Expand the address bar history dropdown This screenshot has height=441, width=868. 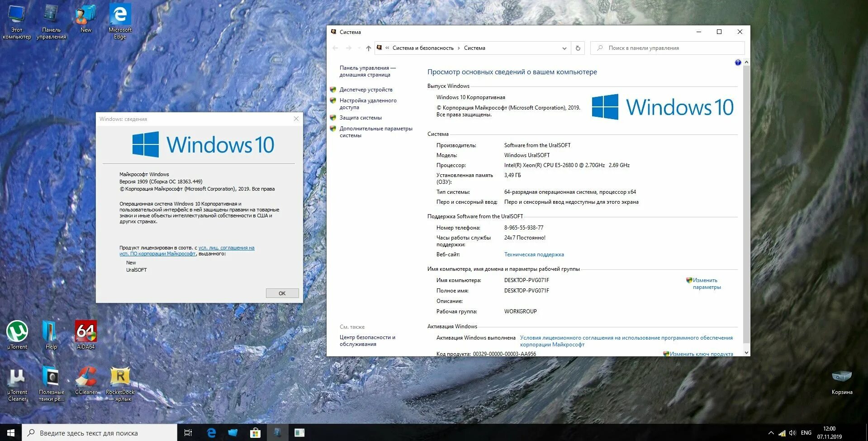coord(564,48)
